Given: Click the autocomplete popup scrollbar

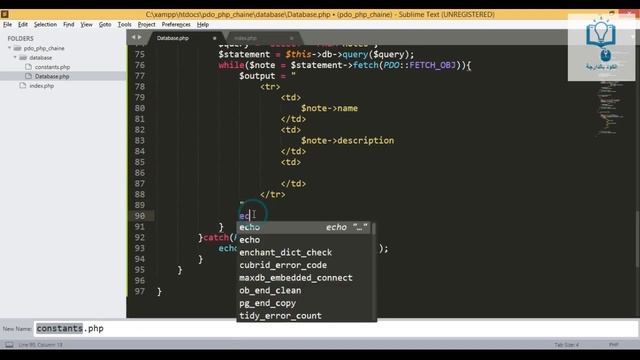Looking at the screenshot, I should click(373, 229).
